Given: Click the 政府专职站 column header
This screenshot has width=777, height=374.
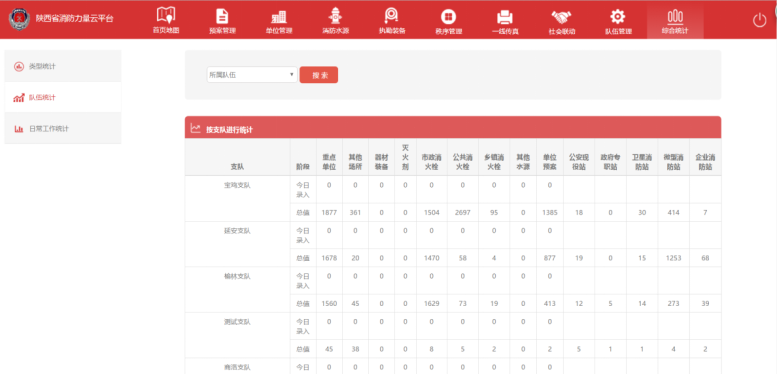Looking at the screenshot, I should coord(610,162).
